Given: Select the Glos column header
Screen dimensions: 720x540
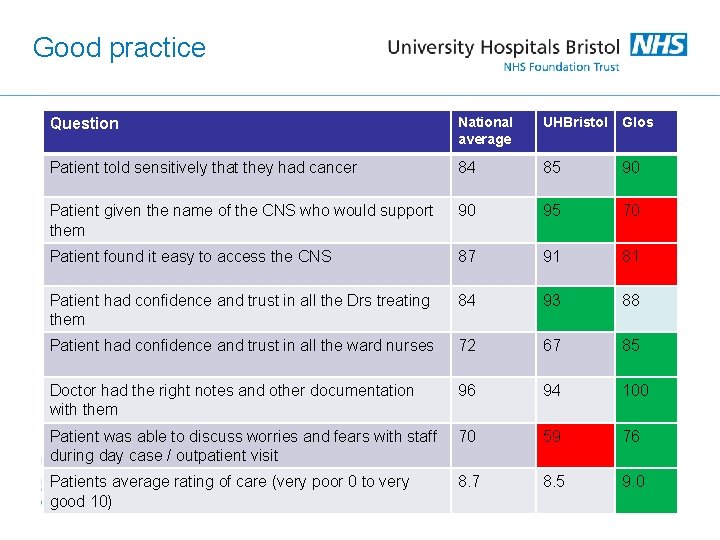Looking at the screenshot, I should [638, 123].
